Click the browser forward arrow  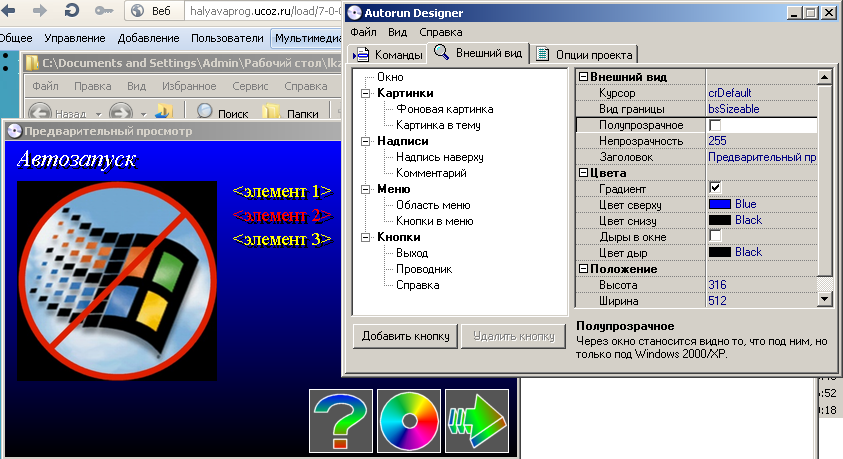(40, 10)
